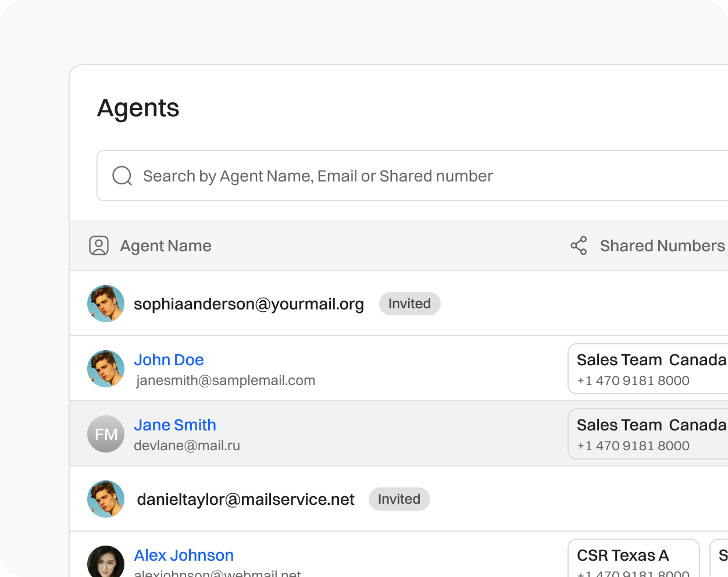The height and width of the screenshot is (577, 728).
Task: Click the share icon next to Shared Numbers
Action: click(578, 245)
